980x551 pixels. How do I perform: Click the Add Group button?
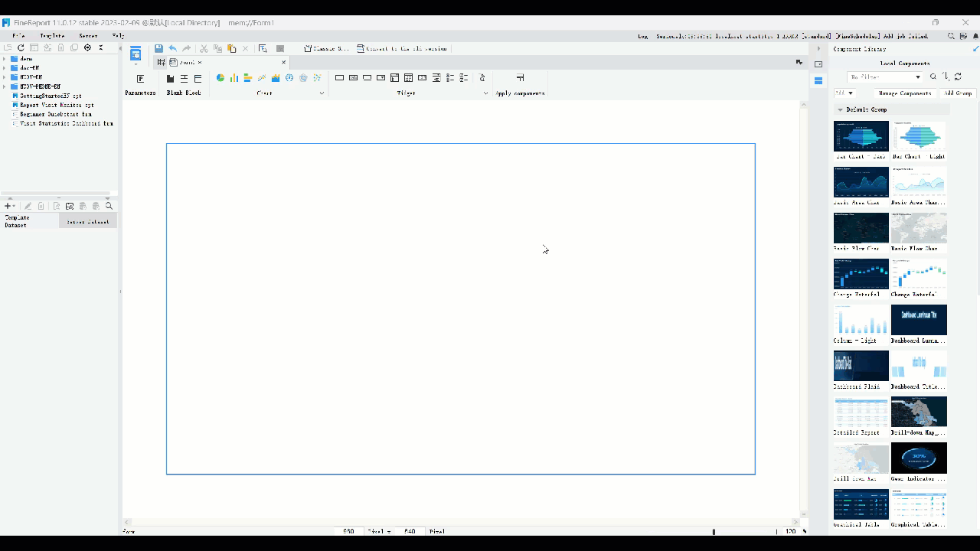point(958,93)
